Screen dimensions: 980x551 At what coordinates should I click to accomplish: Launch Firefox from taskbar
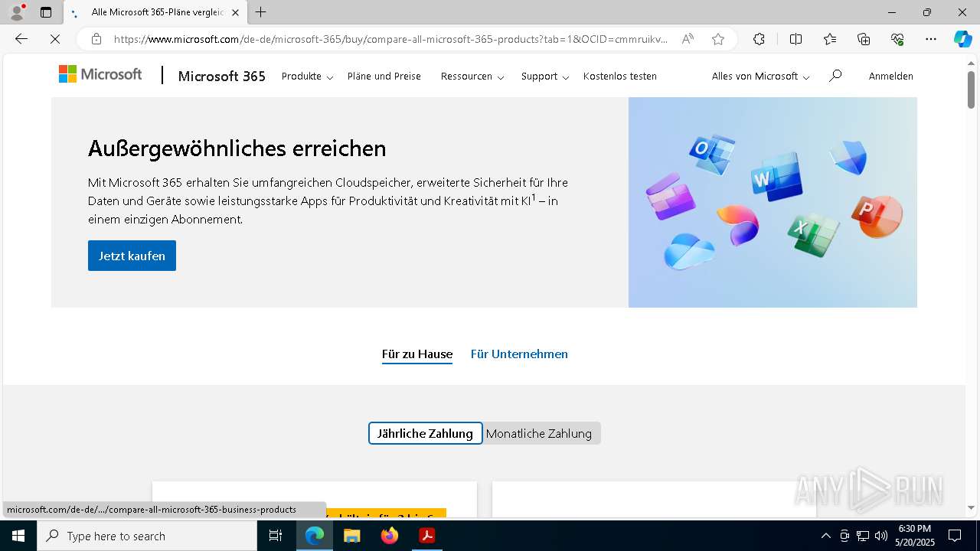(390, 536)
